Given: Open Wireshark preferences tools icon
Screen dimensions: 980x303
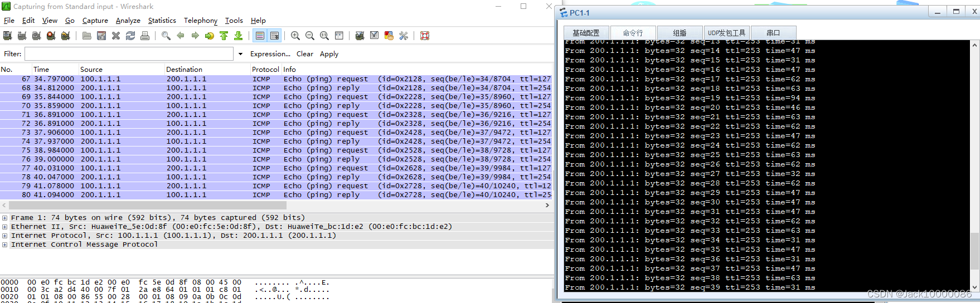Looking at the screenshot, I should 404,36.
